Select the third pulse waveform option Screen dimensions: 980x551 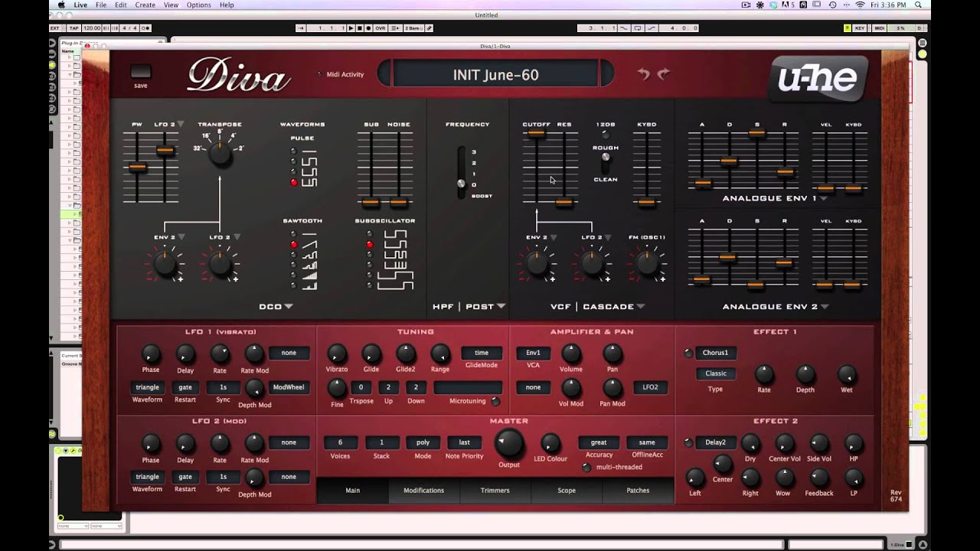(x=293, y=172)
